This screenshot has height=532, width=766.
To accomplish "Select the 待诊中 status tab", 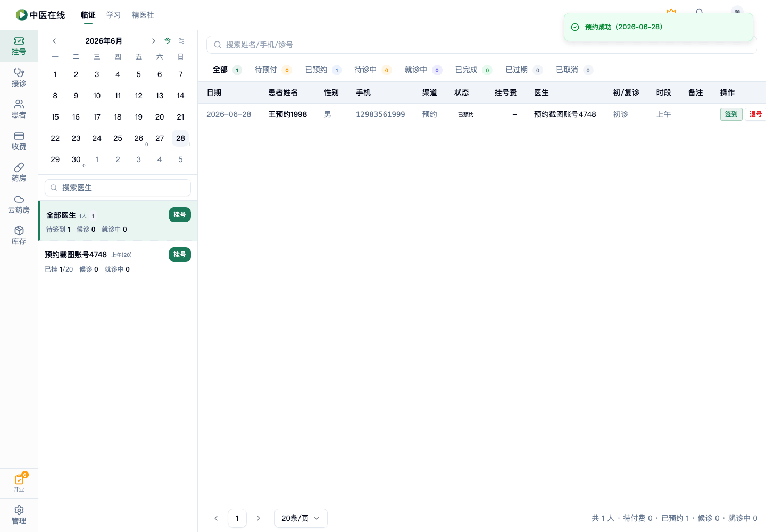I will click(373, 70).
